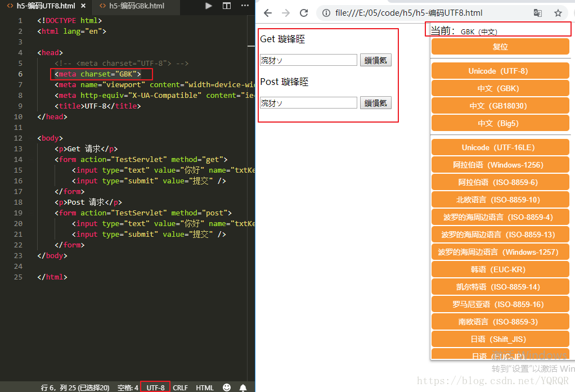Select 北欧语言 (ISO-8859-10) encoding
The height and width of the screenshot is (392, 575).
(500, 200)
